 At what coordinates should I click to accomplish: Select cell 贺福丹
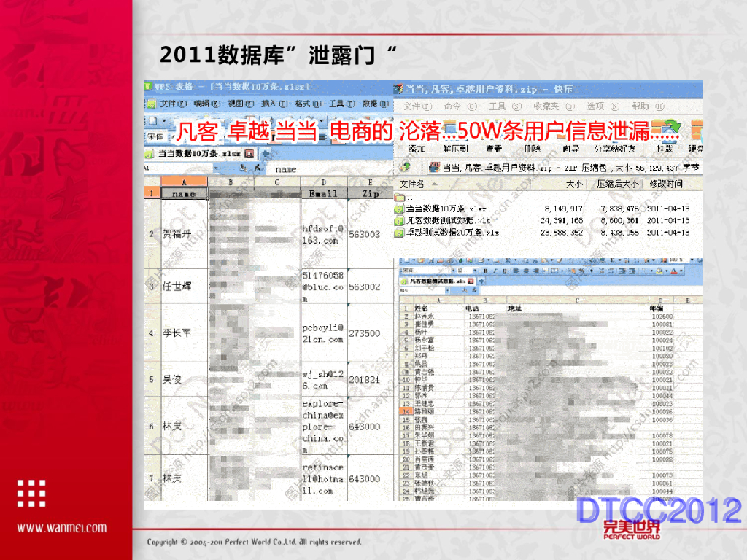[x=185, y=234]
